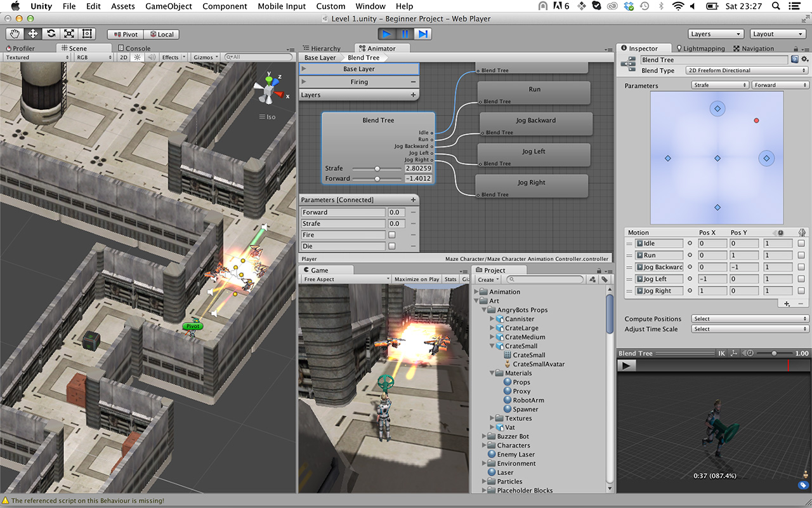Screen dimensions: 812x508
Task: Click the asset label tag icon
Action: (803, 485)
